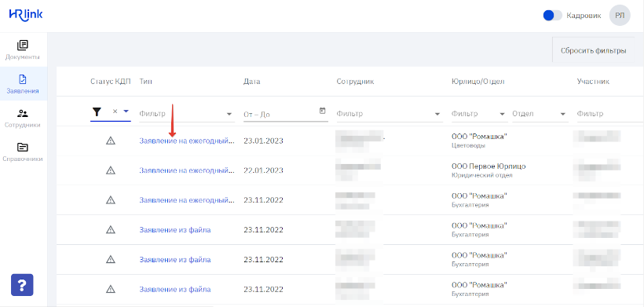Click ООО Первое Юрлицо cell
Image resolution: width=644 pixels, height=307 pixels.
(488, 166)
